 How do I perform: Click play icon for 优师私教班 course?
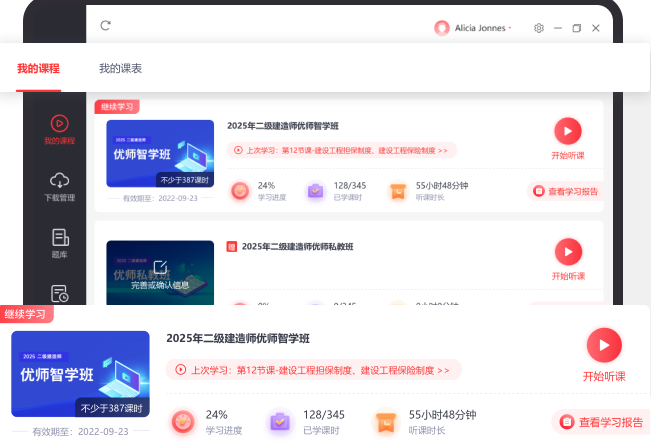coord(568,252)
